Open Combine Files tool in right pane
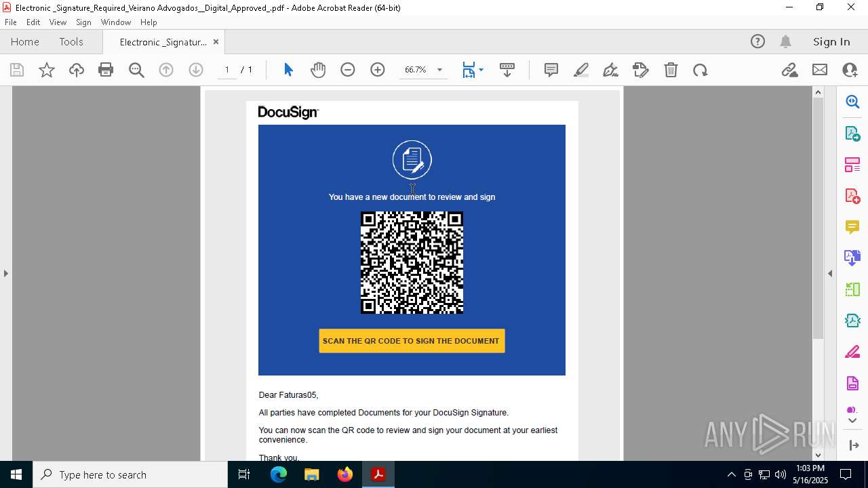Screen dimensions: 868x488 point(852,258)
